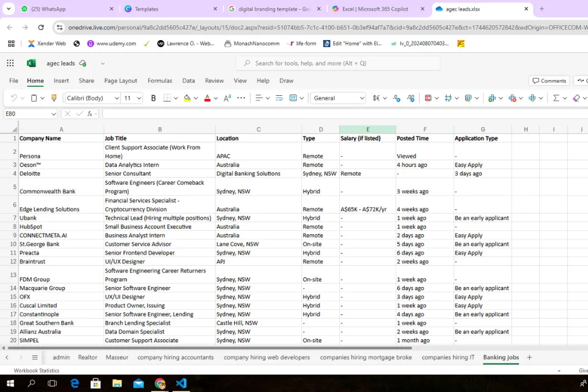The image size is (588, 392).
Task: Click the fill color bucket icon
Action: 187,98
